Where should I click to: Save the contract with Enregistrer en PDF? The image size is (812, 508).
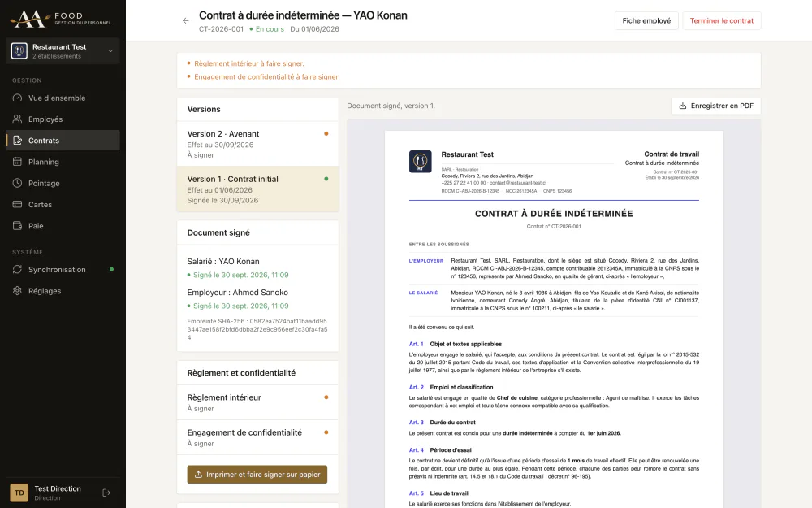[716, 106]
